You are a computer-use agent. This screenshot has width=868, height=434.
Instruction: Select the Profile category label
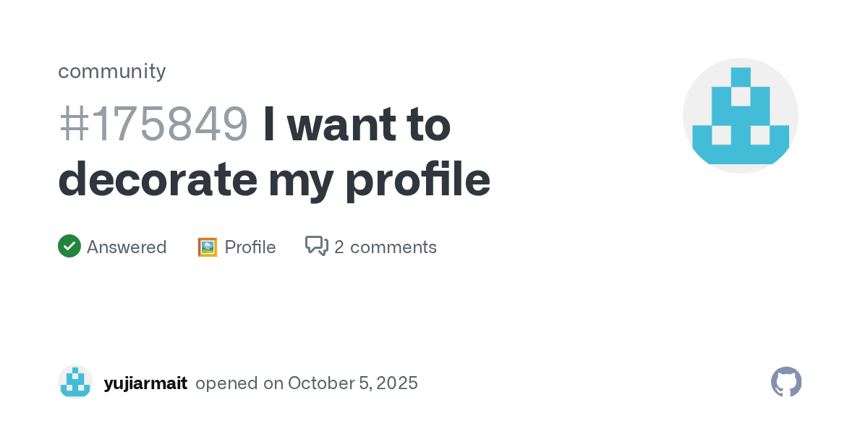coord(250,247)
